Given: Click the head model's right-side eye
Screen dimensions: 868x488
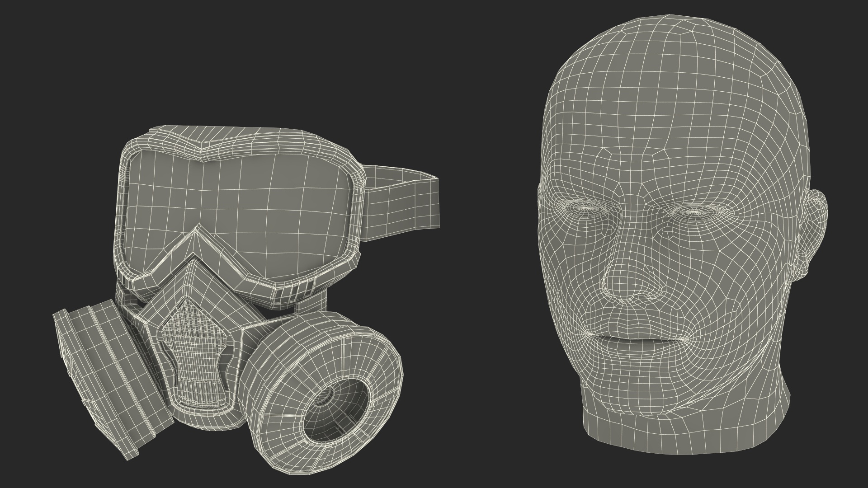Looking at the screenshot, I should 694,211.
